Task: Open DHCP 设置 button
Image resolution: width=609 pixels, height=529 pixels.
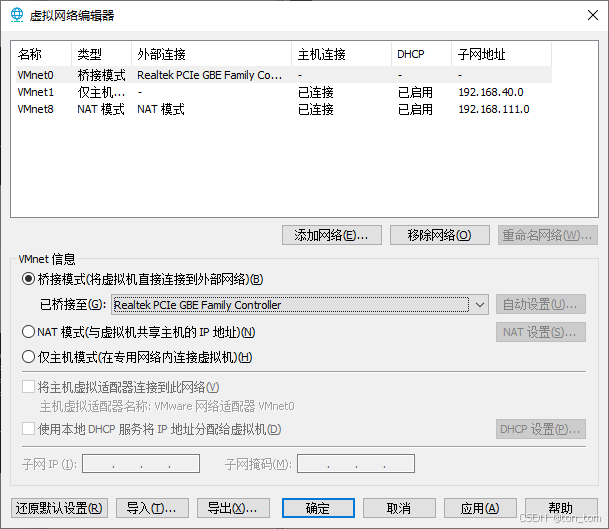Action: [x=541, y=429]
